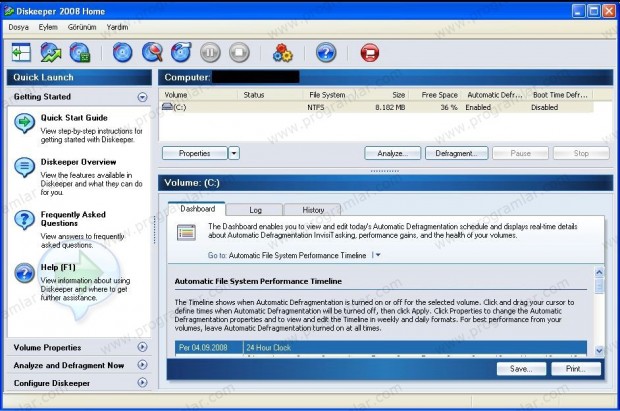Click the pane splitter grip above Volume (C:)
Viewport: 620px width, 411px height.
click(385, 171)
